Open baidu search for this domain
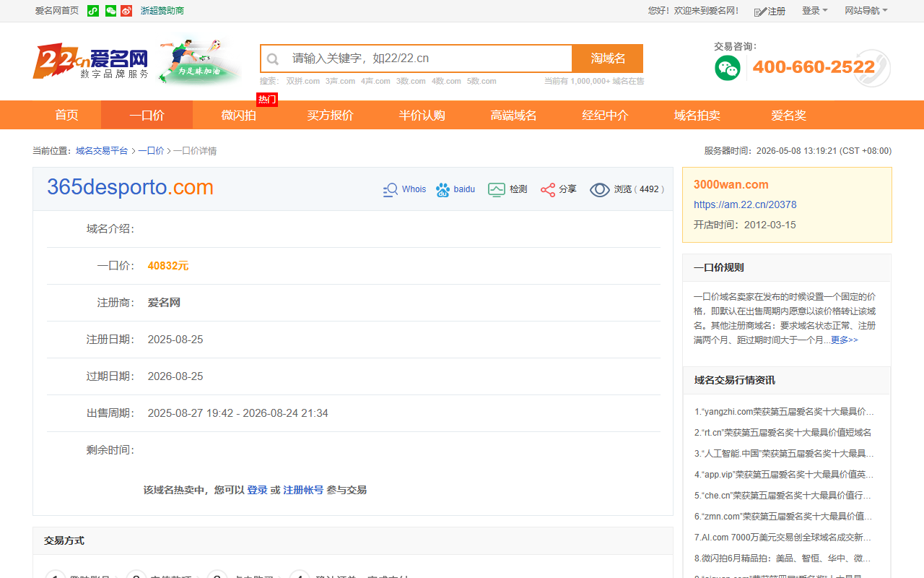Image resolution: width=924 pixels, height=578 pixels. [x=456, y=189]
